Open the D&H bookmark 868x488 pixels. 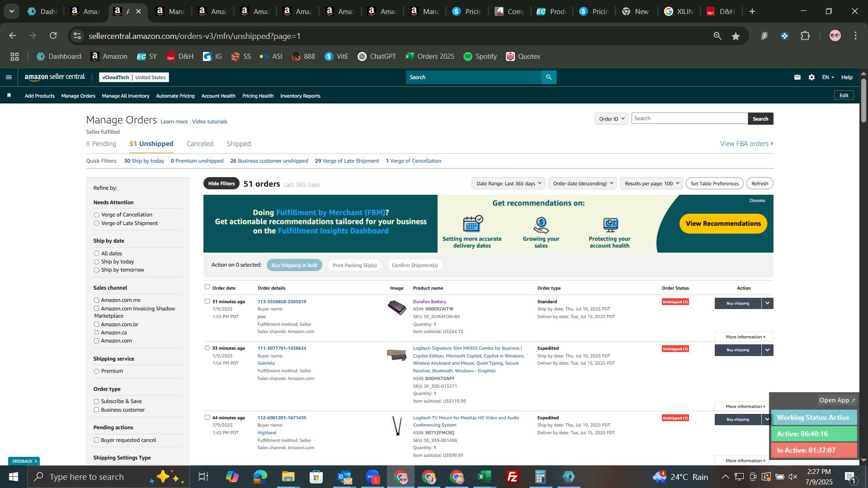pos(180,56)
